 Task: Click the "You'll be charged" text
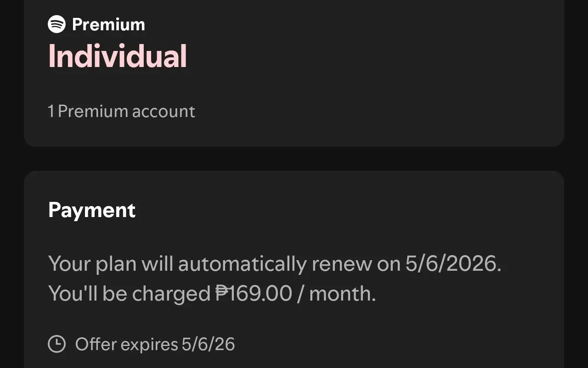(x=129, y=294)
